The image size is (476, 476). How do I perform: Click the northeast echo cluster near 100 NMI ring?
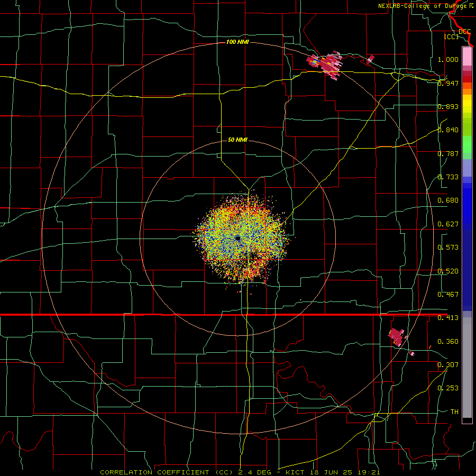(x=325, y=64)
